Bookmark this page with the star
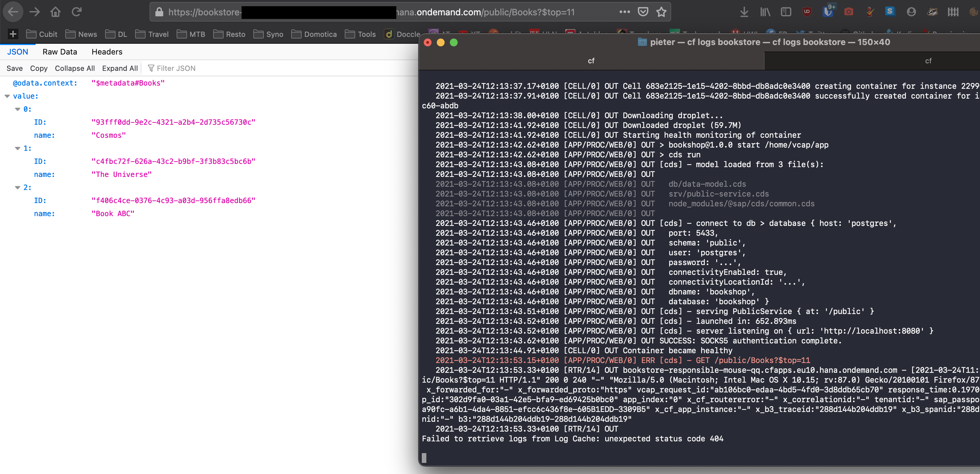 (x=662, y=12)
